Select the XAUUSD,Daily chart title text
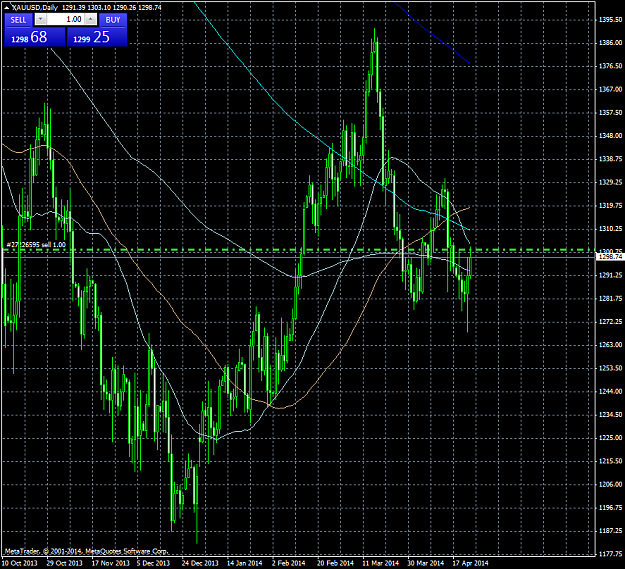The image size is (625, 569). click(x=35, y=7)
